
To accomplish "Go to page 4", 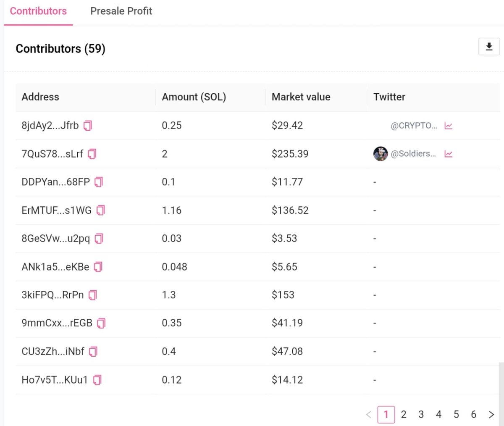I will [438, 415].
